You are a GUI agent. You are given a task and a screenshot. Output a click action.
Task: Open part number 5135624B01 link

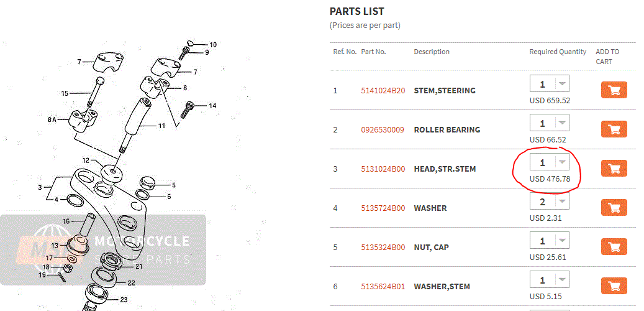[383, 287]
